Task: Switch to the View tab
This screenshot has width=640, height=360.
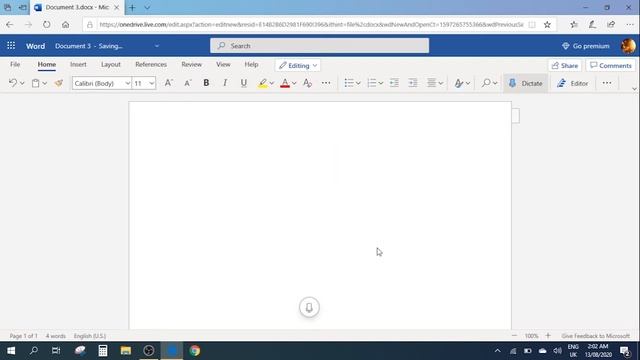Action: 223,64
